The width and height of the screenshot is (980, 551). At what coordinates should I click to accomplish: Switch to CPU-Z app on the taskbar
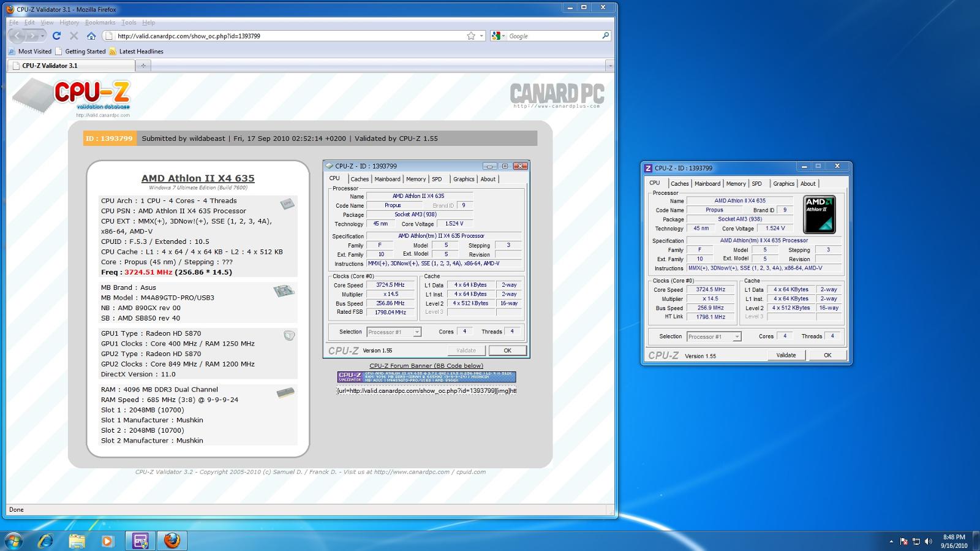(140, 541)
